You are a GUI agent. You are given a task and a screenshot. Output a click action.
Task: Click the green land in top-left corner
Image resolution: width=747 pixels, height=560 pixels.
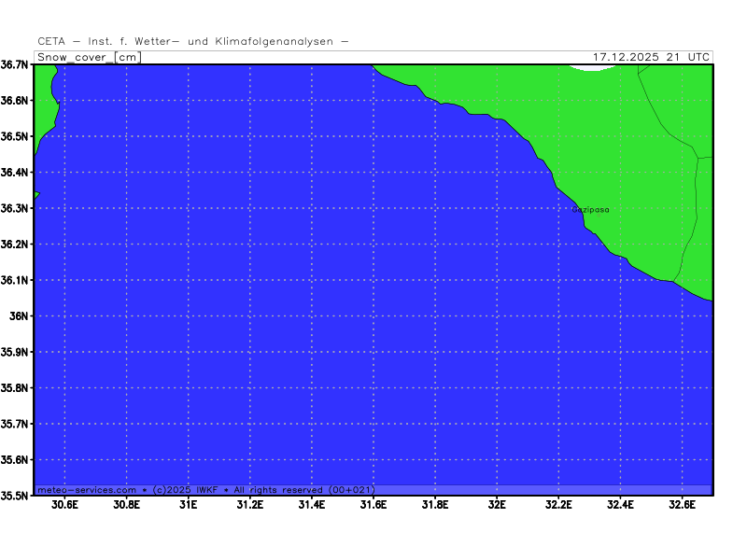(45, 103)
